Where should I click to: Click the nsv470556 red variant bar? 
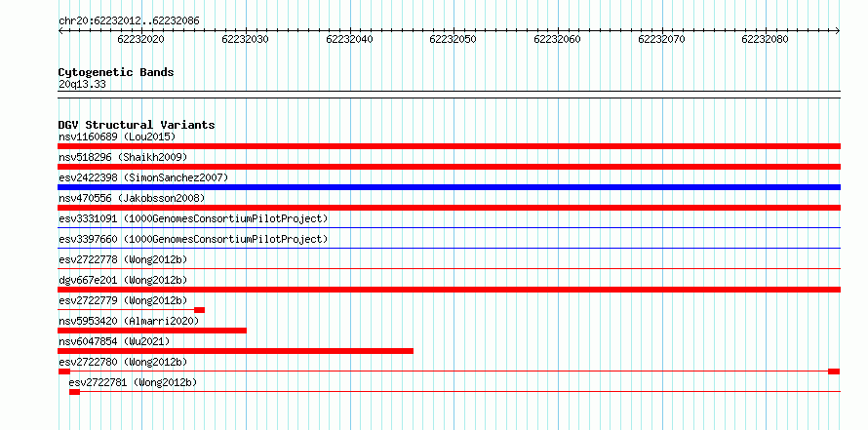tap(449, 208)
